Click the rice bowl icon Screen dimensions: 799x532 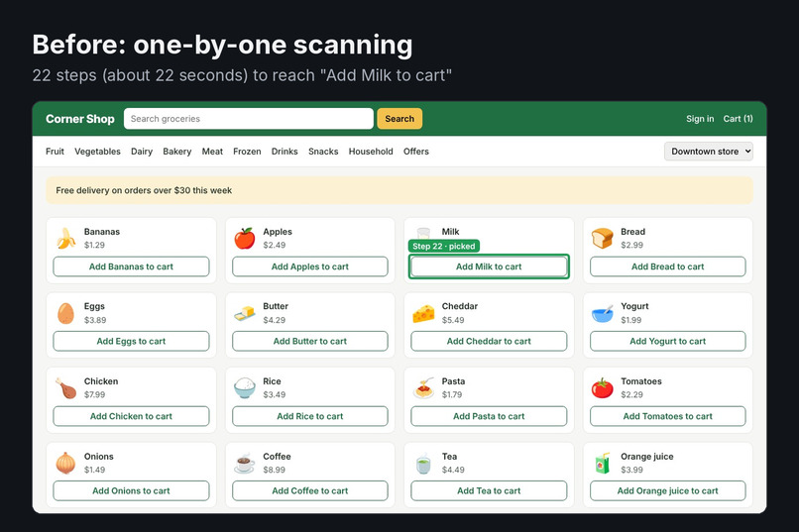(245, 388)
